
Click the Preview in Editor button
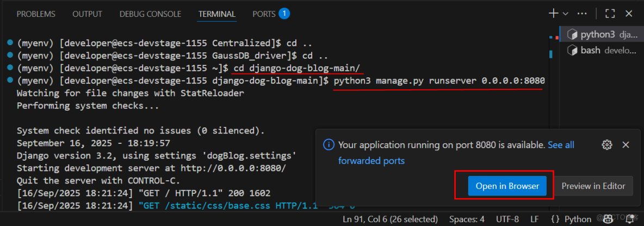click(593, 186)
